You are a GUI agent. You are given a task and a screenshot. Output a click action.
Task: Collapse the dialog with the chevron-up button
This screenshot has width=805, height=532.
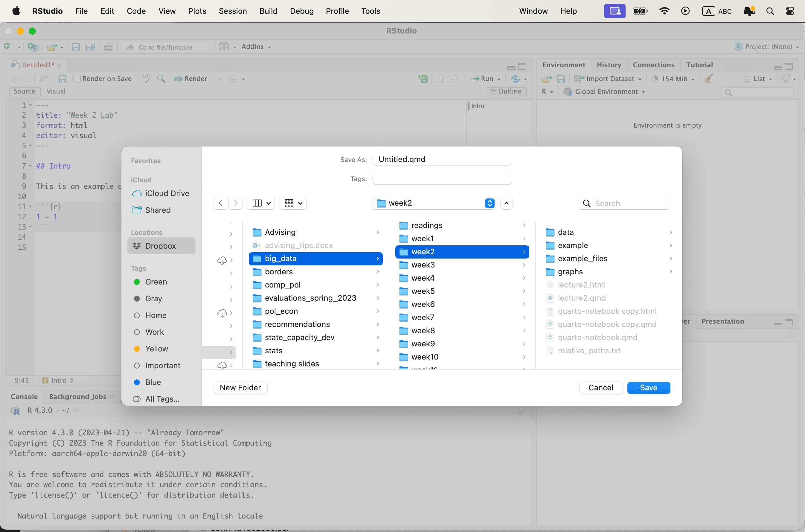(x=506, y=203)
